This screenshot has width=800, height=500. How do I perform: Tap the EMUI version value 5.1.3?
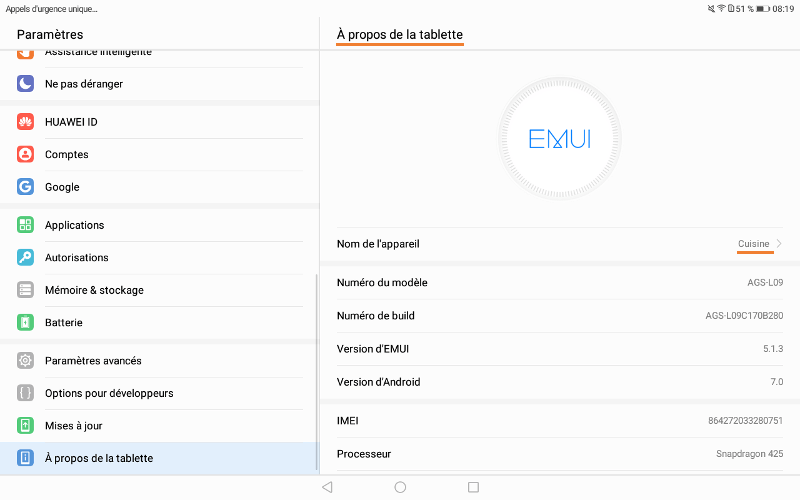(773, 349)
